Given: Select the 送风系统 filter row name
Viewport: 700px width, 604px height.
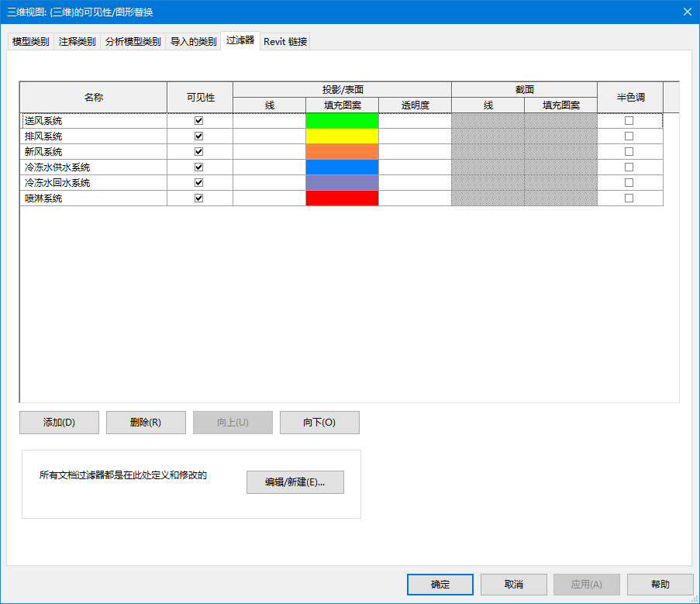Looking at the screenshot, I should [x=94, y=120].
